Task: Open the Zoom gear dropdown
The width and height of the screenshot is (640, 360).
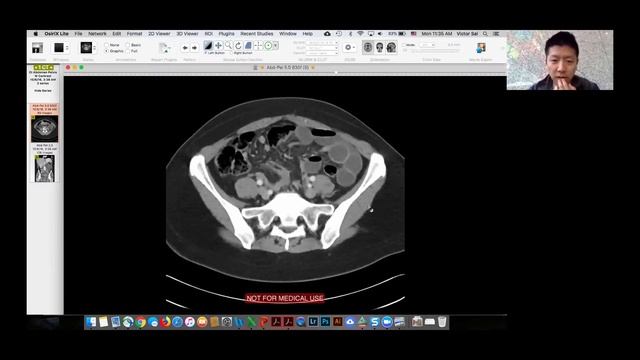Action: pos(349,47)
